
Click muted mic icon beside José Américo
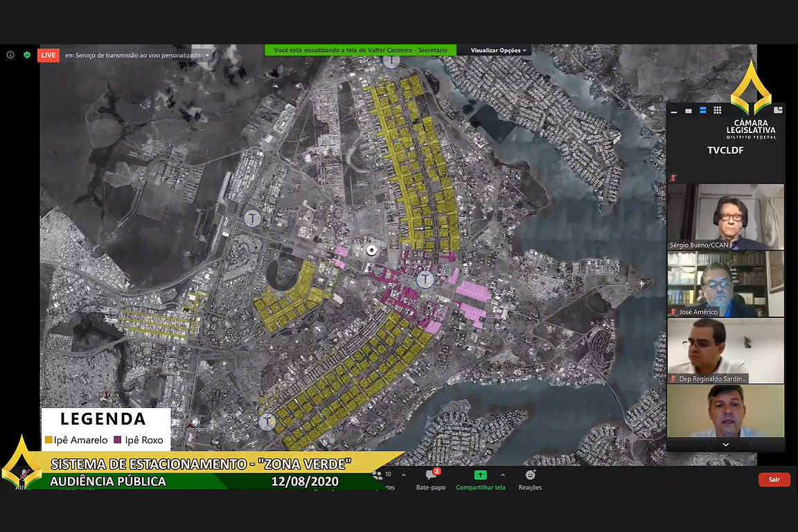coord(673,312)
